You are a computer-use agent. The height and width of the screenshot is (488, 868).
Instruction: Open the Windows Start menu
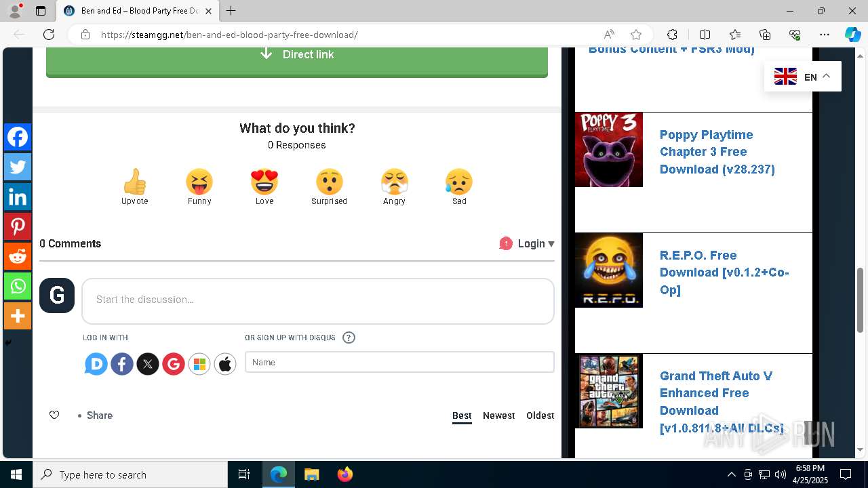click(x=16, y=474)
